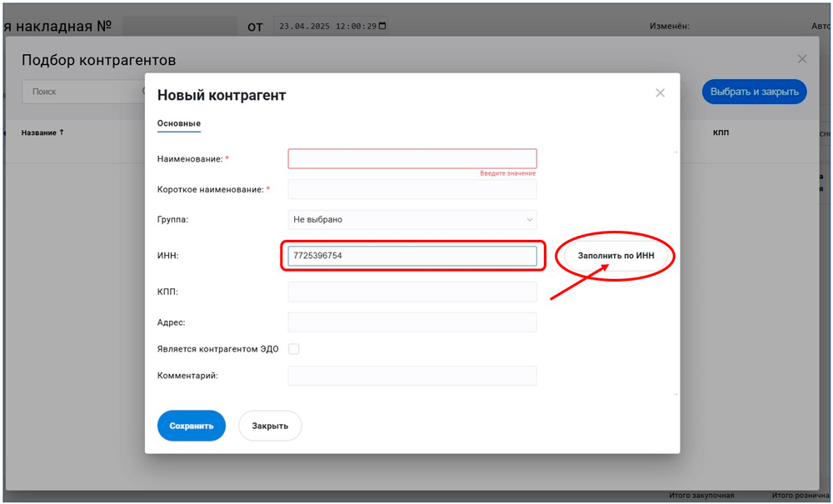
Task: Focus the Наименование required input field
Action: coord(412,158)
